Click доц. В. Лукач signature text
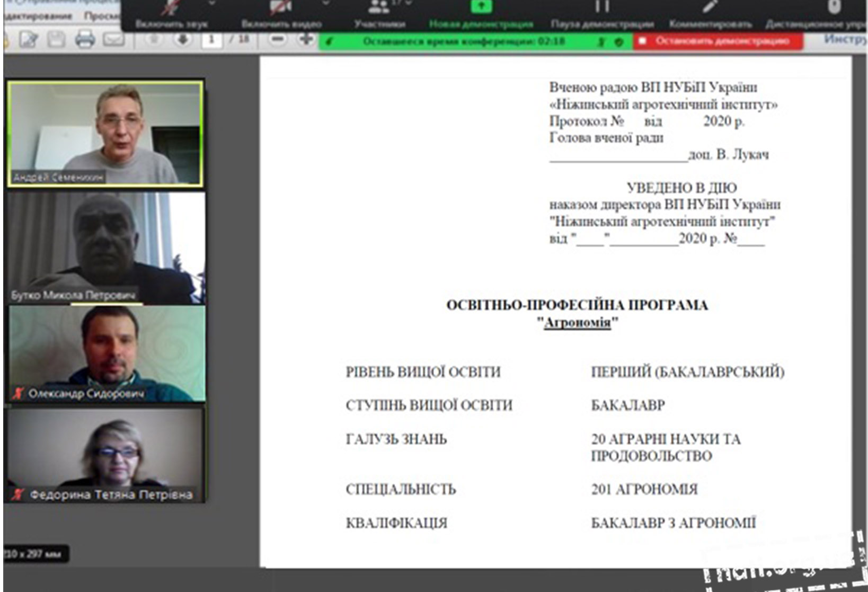Image resolution: width=868 pixels, height=592 pixels. point(729,155)
